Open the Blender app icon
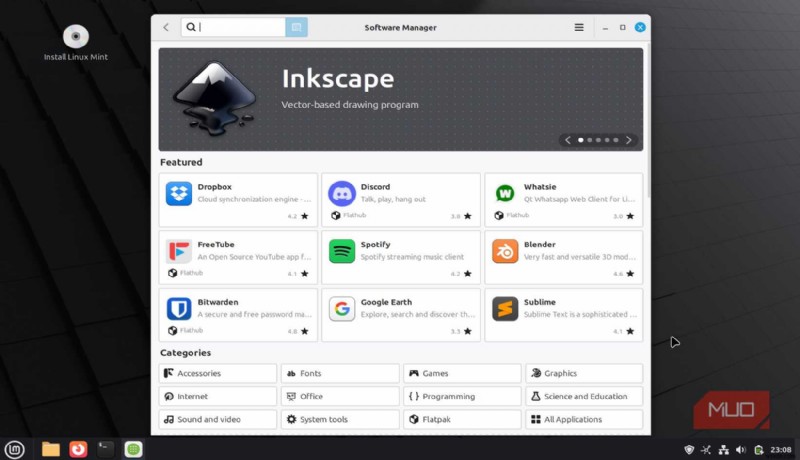The width and height of the screenshot is (800, 460). click(505, 251)
